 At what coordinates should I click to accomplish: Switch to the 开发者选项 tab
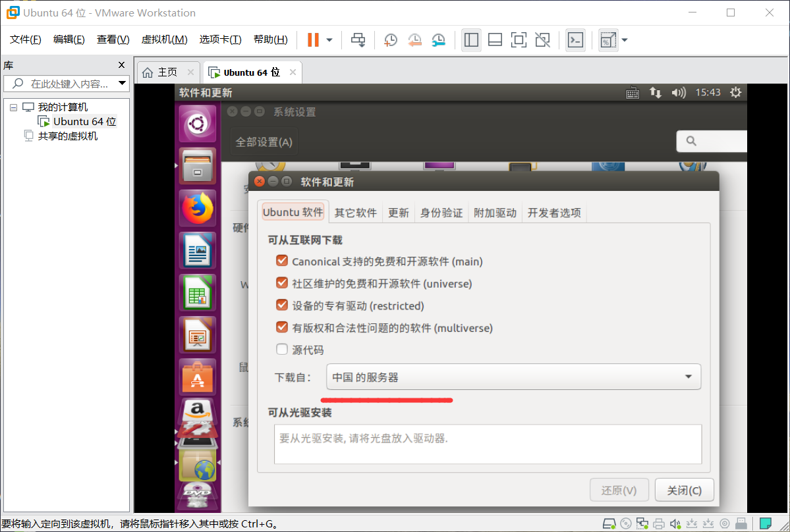554,213
